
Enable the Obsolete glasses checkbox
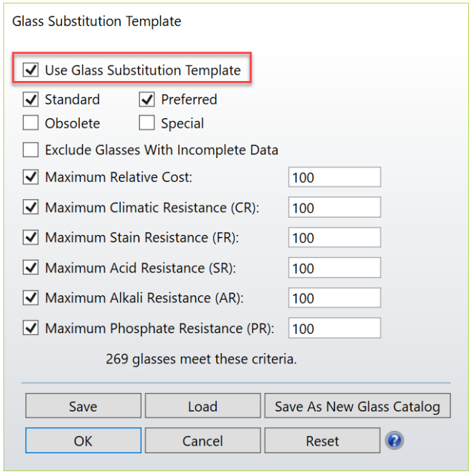[31, 124]
